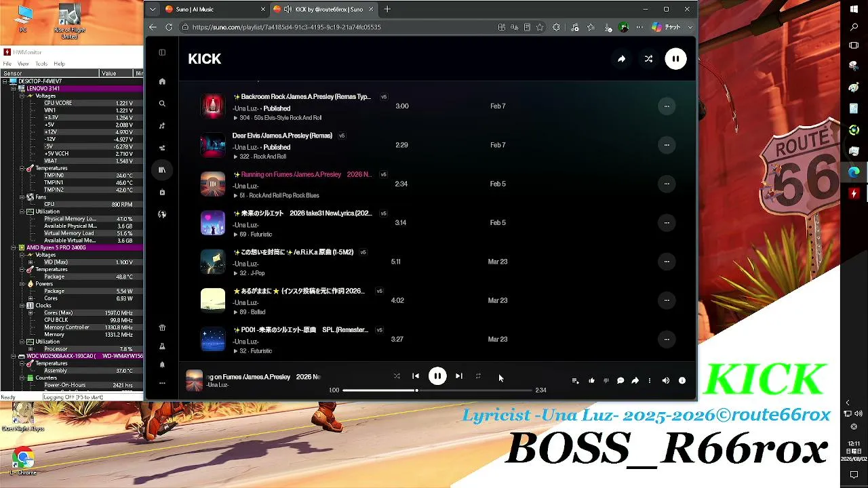868x488 pixels.
Task: Collapse LENOVO Voltages branch in HWMonitor
Action: [22, 96]
